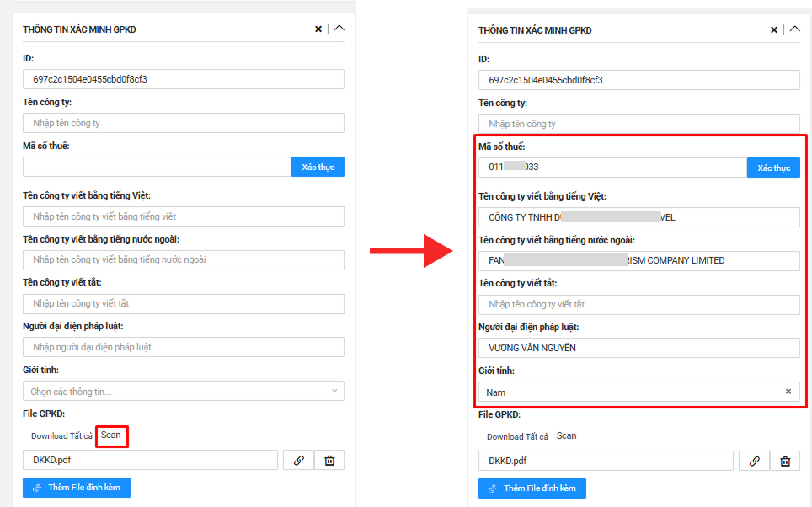Collapse the left panel with the chevron
Image resolution: width=812 pixels, height=507 pixels.
[x=339, y=28]
